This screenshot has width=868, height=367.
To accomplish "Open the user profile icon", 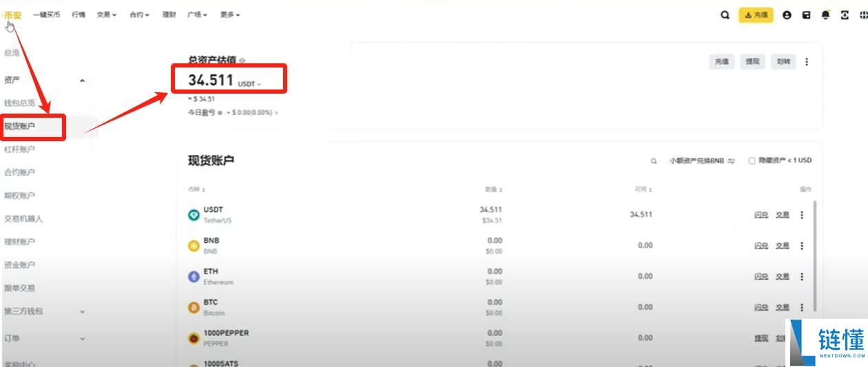I will click(x=787, y=14).
